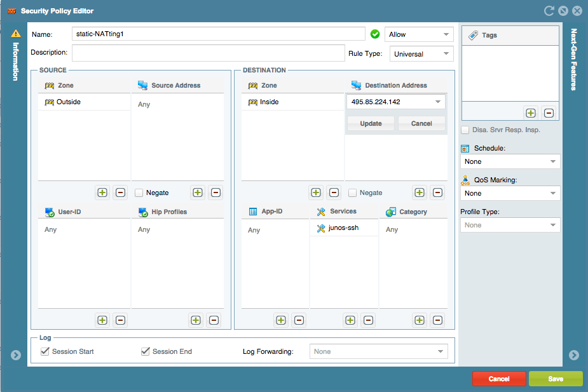Expand the QoS Marking dropdown
The height and width of the screenshot is (392, 588).
[x=510, y=193]
